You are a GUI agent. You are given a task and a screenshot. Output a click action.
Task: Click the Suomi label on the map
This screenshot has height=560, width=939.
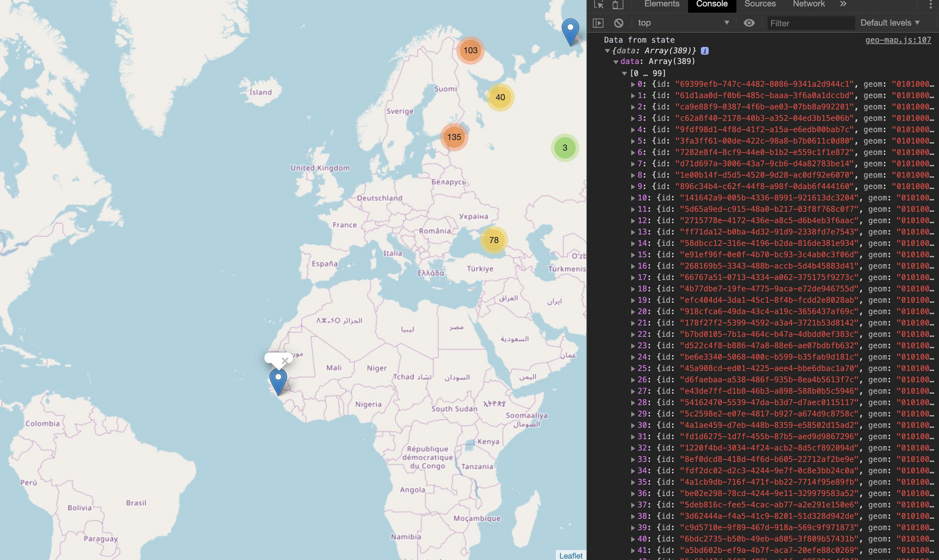point(446,89)
